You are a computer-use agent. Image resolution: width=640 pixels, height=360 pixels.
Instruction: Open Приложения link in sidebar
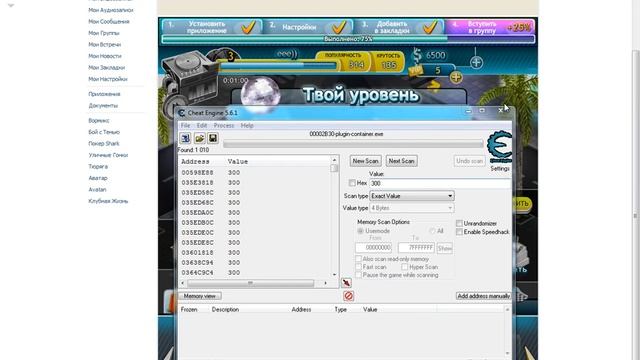tap(104, 94)
